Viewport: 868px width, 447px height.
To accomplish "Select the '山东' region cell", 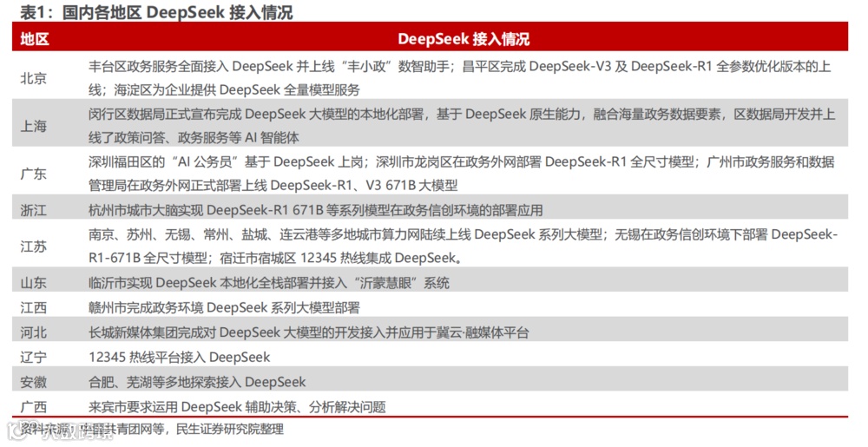I will click(34, 283).
